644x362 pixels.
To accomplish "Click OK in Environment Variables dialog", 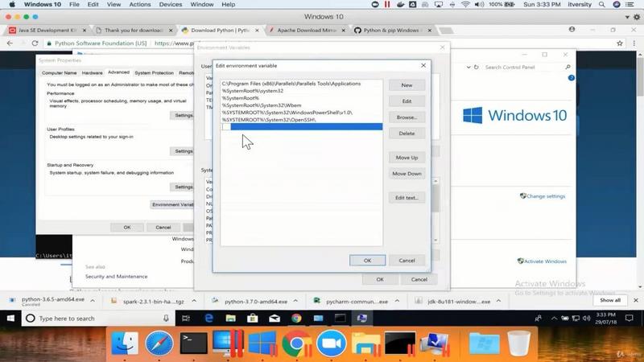I will click(x=380, y=279).
